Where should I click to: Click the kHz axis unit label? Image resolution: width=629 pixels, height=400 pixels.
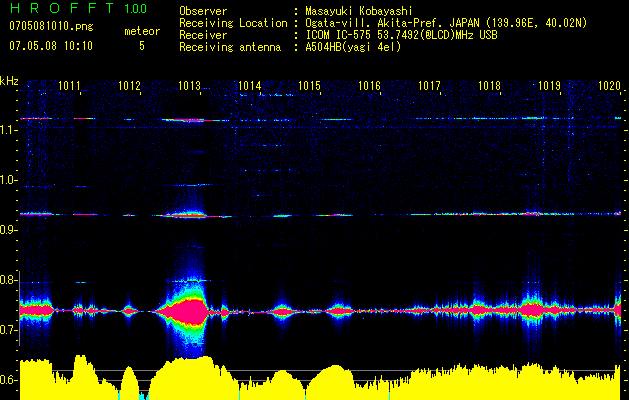click(9, 81)
